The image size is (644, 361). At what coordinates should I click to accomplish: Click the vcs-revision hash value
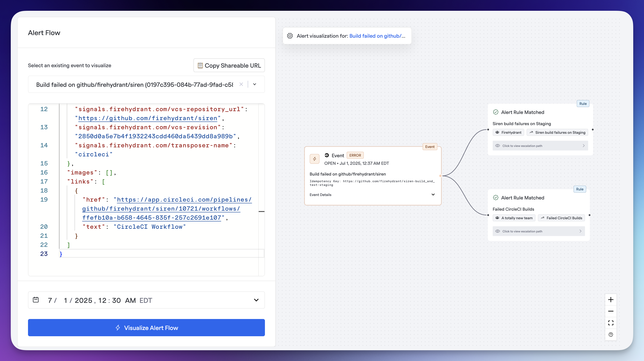coord(155,136)
